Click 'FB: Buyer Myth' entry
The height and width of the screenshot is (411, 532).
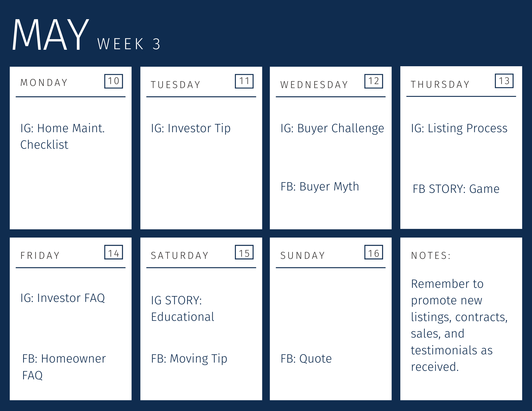[x=320, y=187]
